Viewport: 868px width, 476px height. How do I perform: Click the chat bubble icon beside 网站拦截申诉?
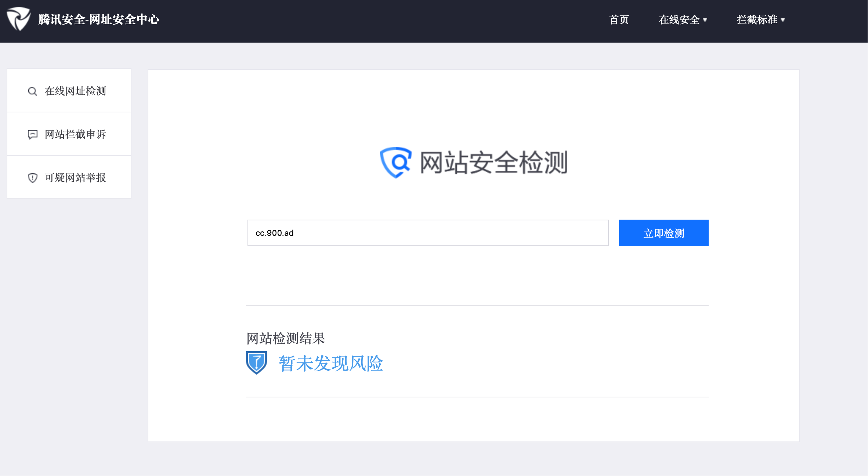[x=32, y=134]
